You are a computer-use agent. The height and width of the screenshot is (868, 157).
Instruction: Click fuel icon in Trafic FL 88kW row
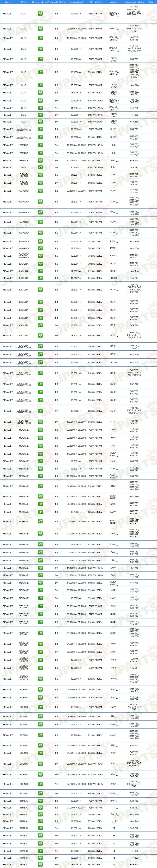(x=40, y=836)
